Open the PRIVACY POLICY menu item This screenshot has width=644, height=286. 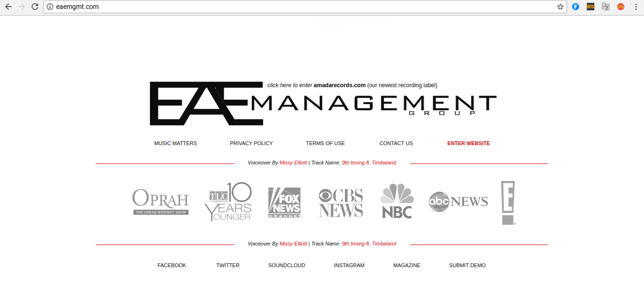(x=251, y=143)
